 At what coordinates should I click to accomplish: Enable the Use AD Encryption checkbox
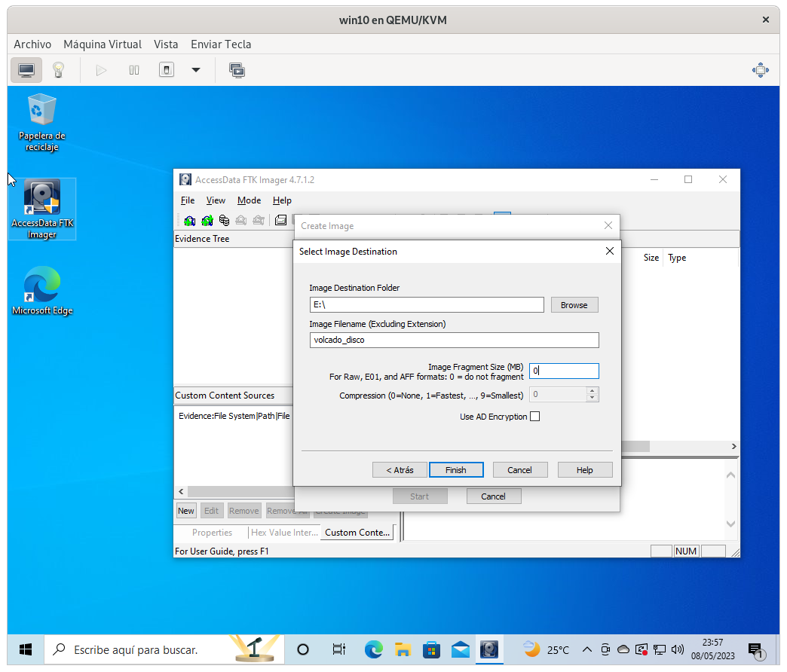535,417
